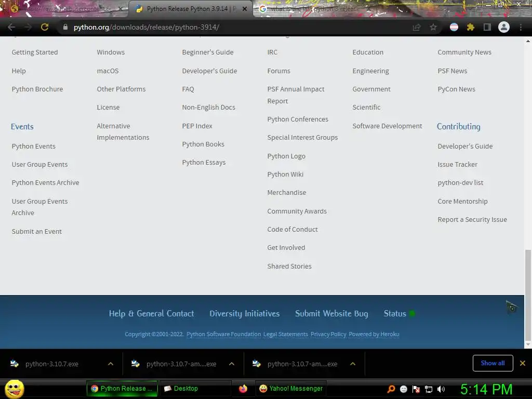Open the Getting Started link

[x=35, y=52]
